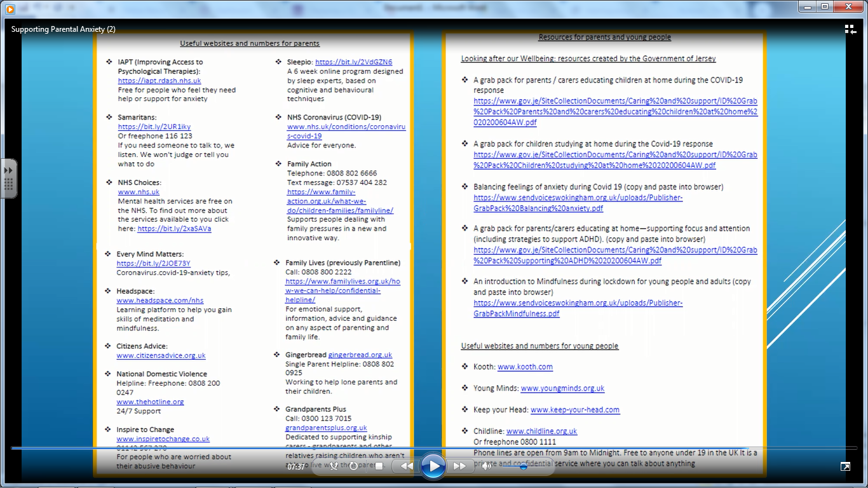Open the www.nhs.uk link
This screenshot has width=868, height=488.
139,192
